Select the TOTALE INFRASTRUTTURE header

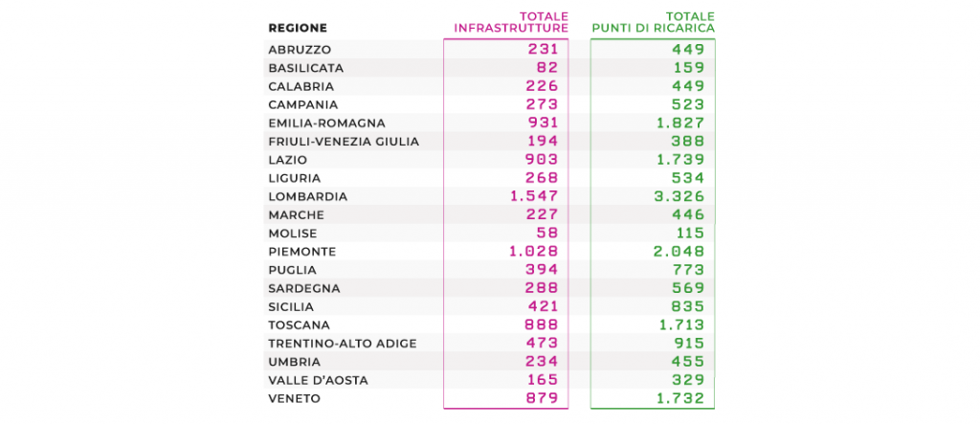pyautogui.click(x=511, y=22)
